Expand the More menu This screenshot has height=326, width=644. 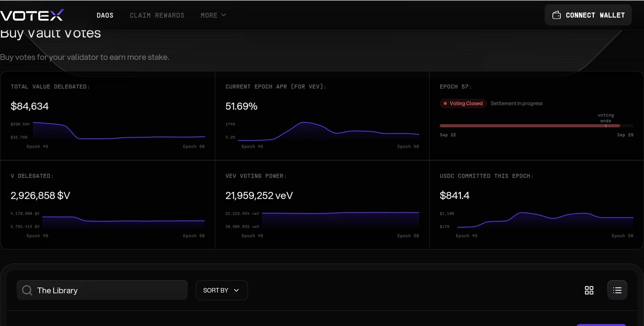pyautogui.click(x=213, y=15)
